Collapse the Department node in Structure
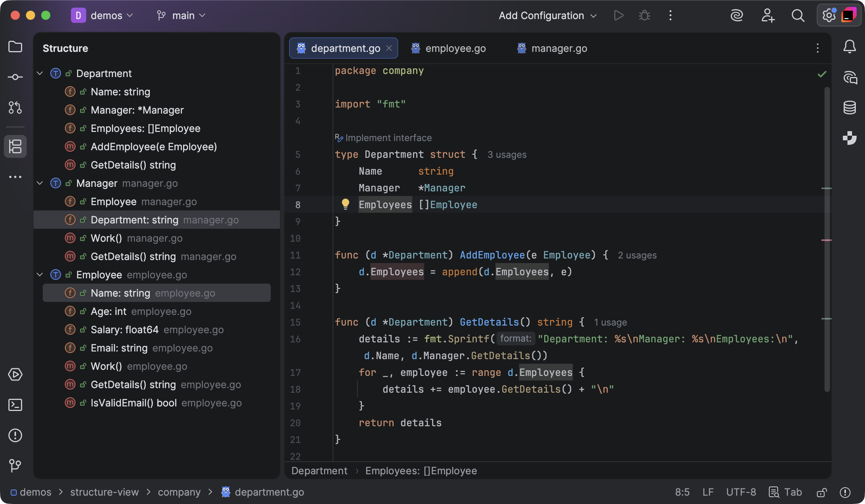 [x=40, y=73]
